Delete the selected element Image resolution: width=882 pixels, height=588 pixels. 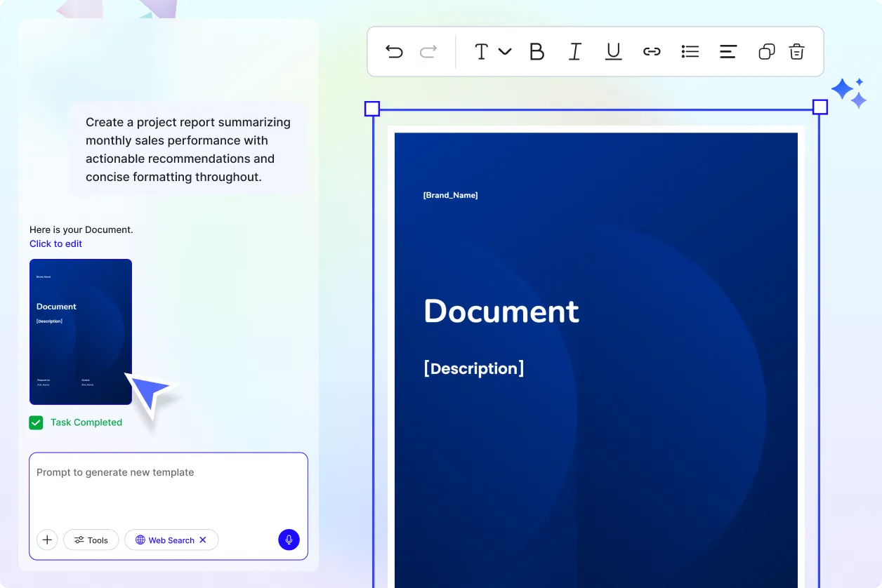(x=796, y=52)
